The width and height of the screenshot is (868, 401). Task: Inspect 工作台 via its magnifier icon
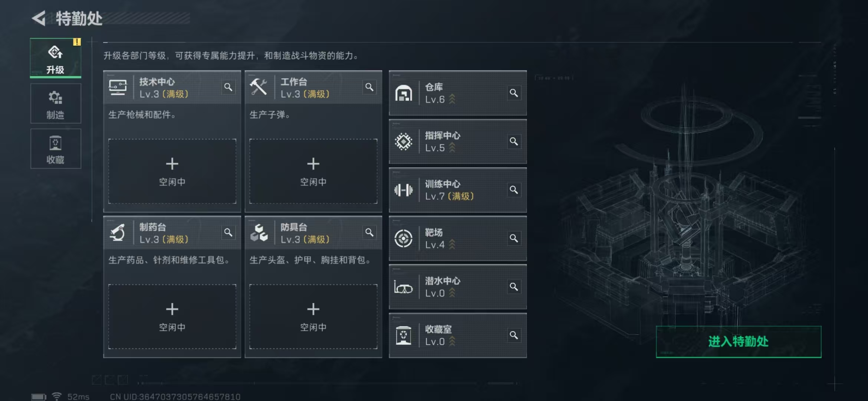tap(369, 87)
